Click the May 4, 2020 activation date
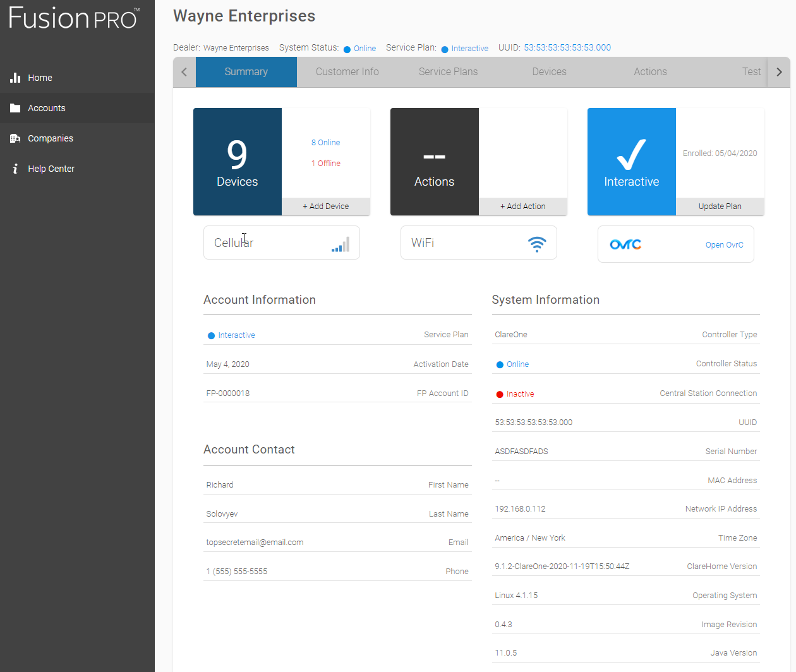796x672 pixels. coord(228,364)
